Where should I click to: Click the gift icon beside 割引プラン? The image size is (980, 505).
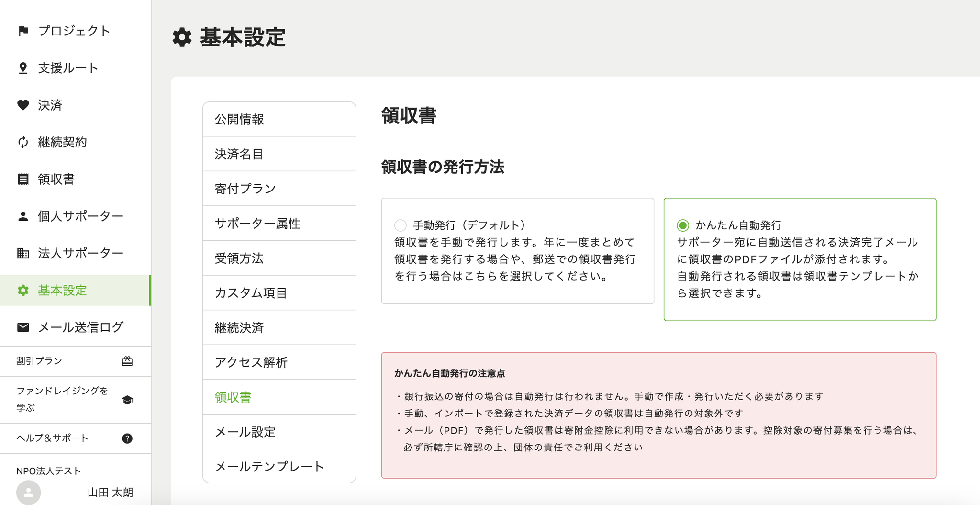tap(127, 361)
